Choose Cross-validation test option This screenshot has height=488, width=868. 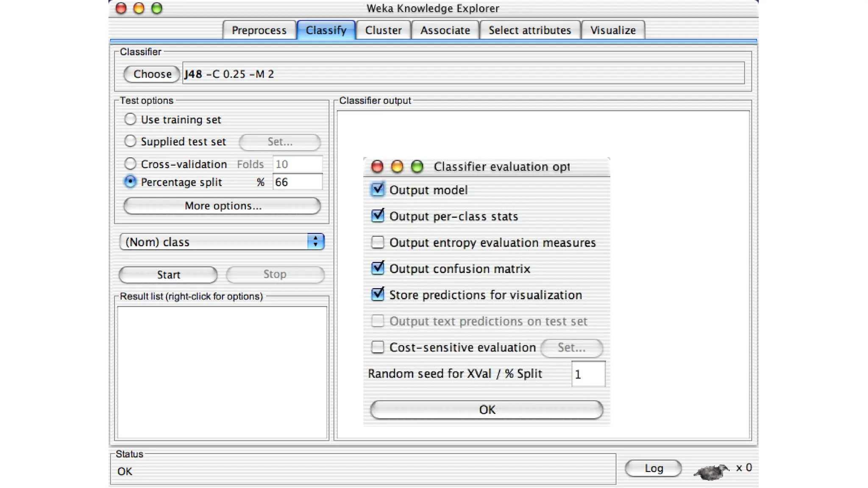pyautogui.click(x=130, y=164)
